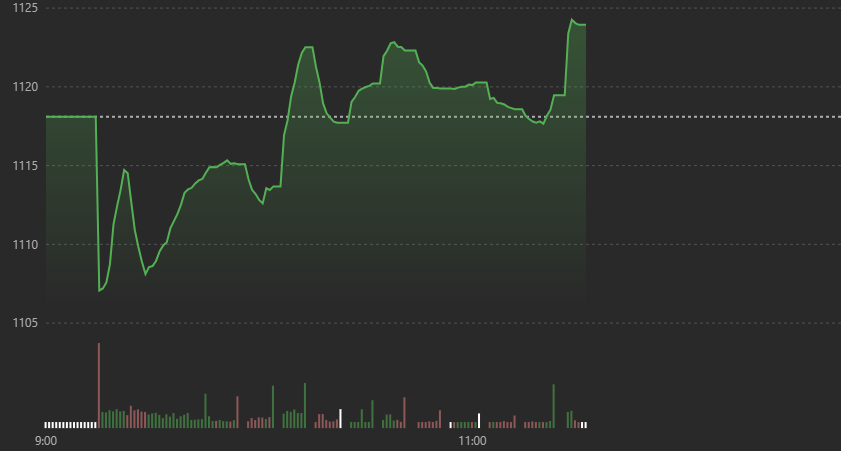Viewport: 841px width, 451px height.
Task: Click the 1120 price axis label
Action: (x=25, y=87)
